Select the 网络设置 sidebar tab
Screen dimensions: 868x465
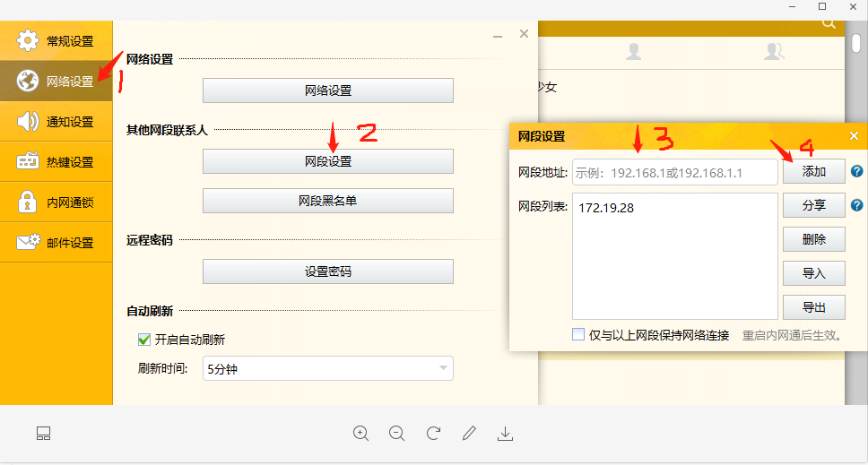click(56, 82)
